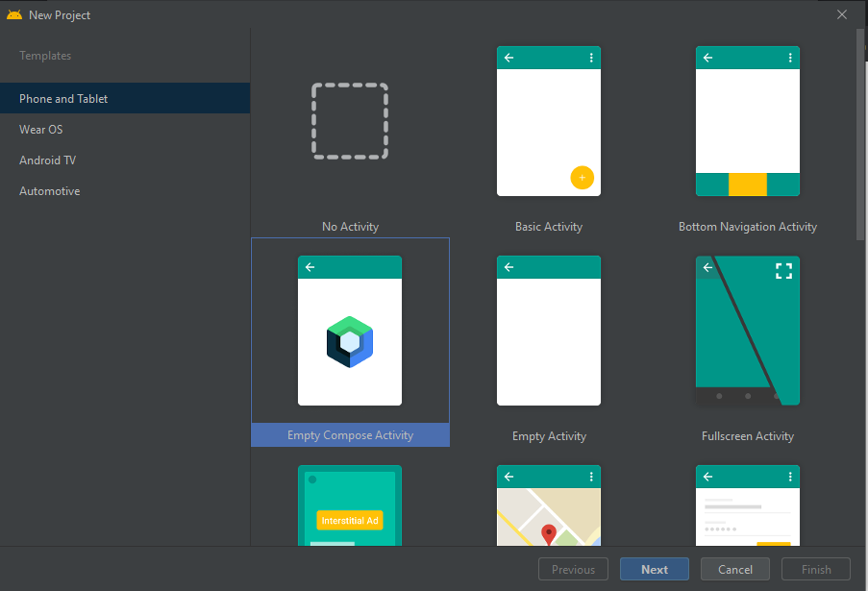
Task: Switch to the Wear OS category
Action: (x=40, y=129)
